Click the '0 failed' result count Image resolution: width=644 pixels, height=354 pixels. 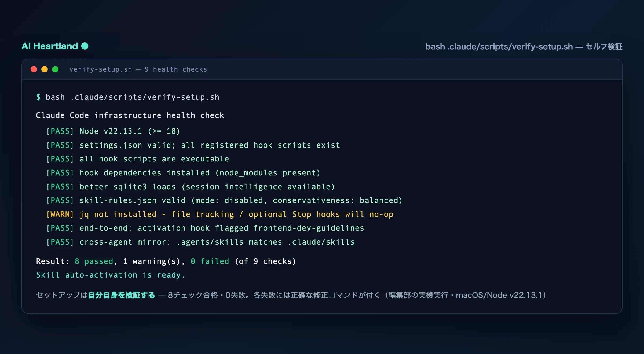click(210, 261)
